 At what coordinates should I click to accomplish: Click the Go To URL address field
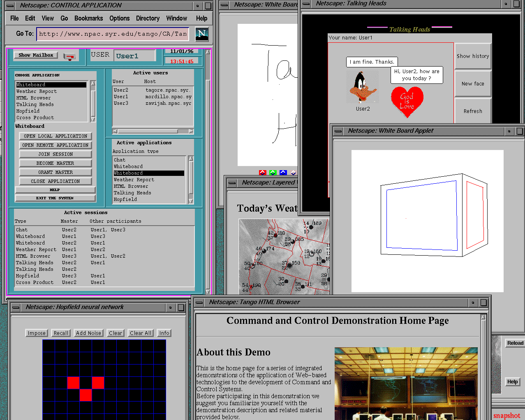coord(113,34)
